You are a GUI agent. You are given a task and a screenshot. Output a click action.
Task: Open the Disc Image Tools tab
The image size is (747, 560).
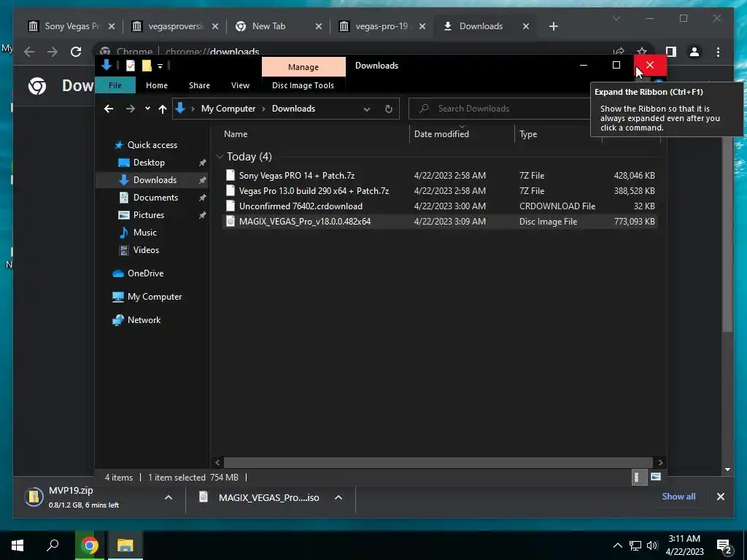[303, 85]
